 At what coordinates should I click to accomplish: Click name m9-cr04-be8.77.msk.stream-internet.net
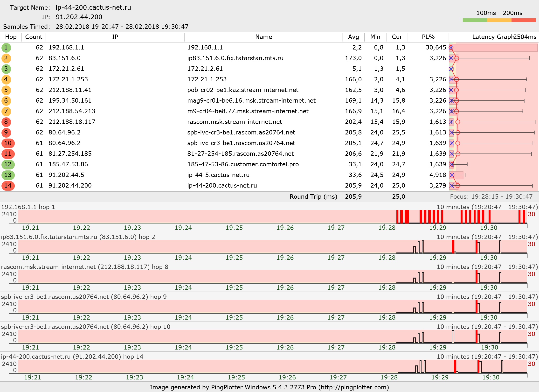248,111
